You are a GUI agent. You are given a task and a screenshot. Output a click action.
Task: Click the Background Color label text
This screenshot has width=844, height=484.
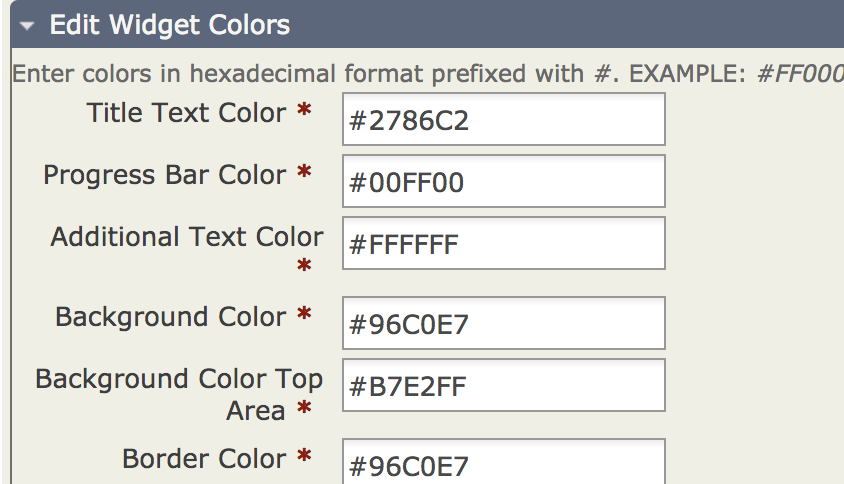pyautogui.click(x=171, y=317)
